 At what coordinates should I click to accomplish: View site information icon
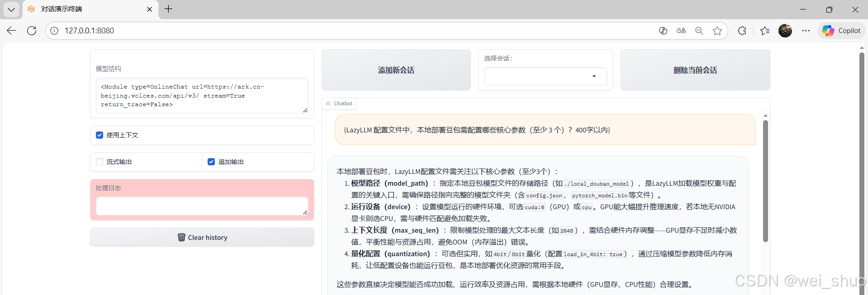point(54,31)
